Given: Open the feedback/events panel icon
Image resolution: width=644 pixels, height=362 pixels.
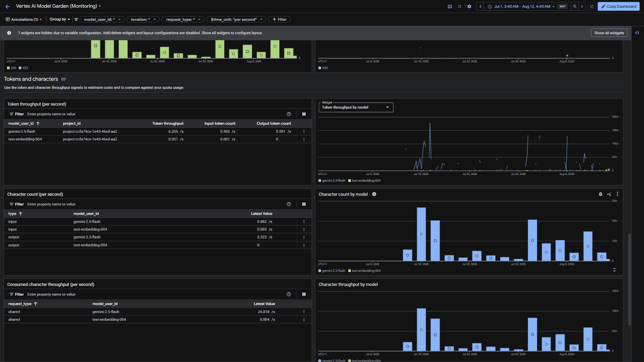Looking at the screenshot, I should point(450,6).
